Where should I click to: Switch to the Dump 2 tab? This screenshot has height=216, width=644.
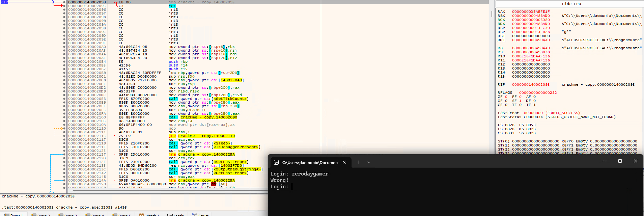[x=40, y=215]
